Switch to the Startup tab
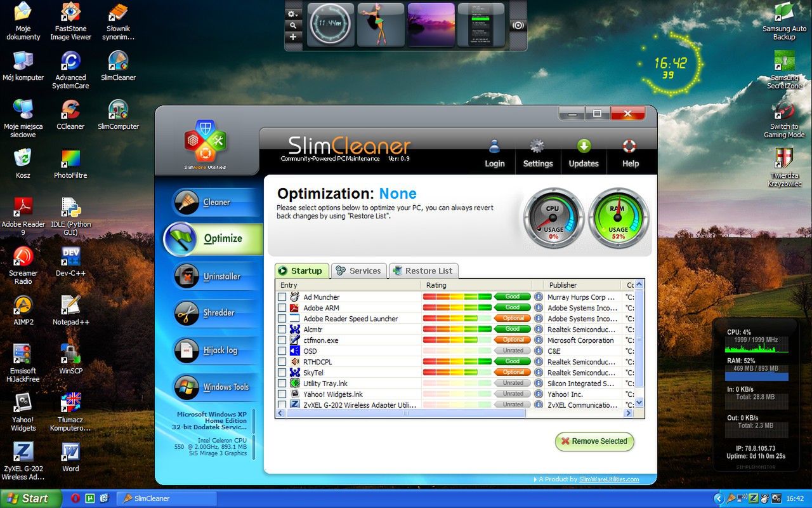812x508 pixels. point(302,271)
